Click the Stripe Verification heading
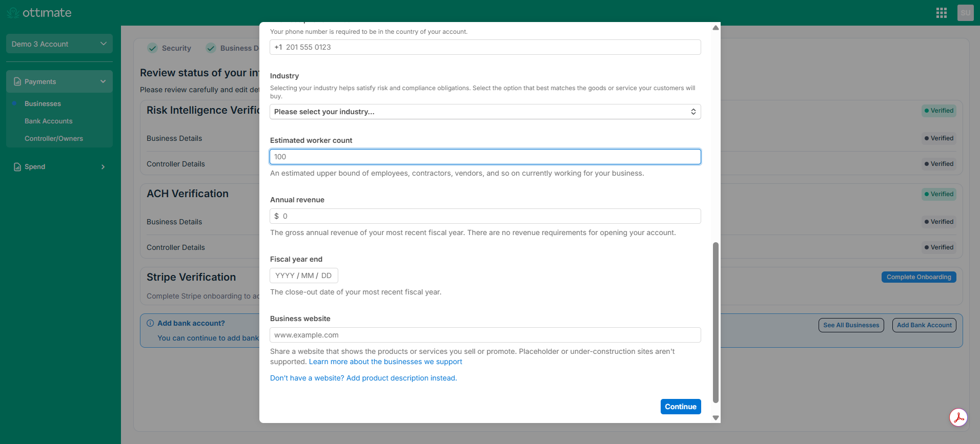This screenshot has width=980, height=444. click(x=191, y=277)
